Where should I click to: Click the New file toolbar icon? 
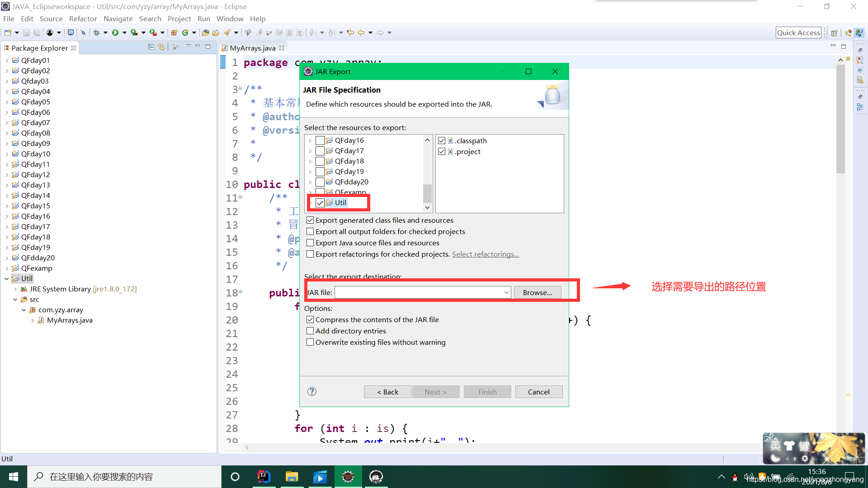pyautogui.click(x=8, y=33)
